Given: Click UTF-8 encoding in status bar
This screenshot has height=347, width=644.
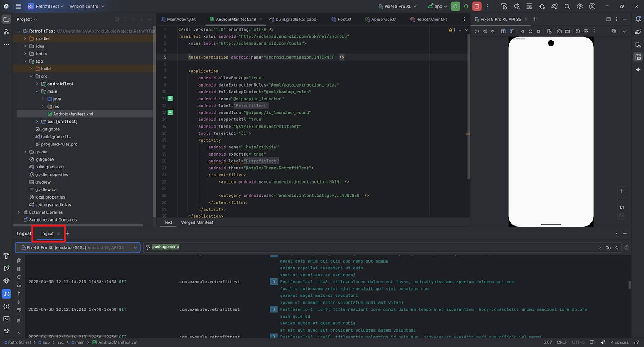Looking at the screenshot, I should pos(578,342).
